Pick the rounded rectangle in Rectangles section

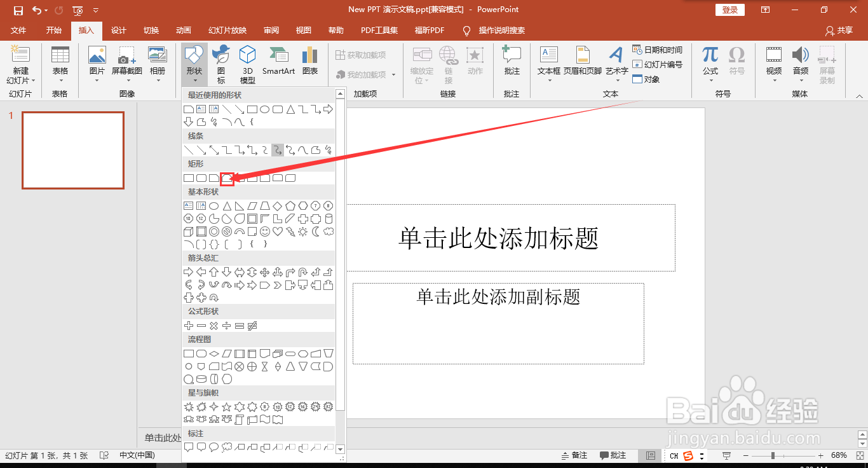point(201,178)
